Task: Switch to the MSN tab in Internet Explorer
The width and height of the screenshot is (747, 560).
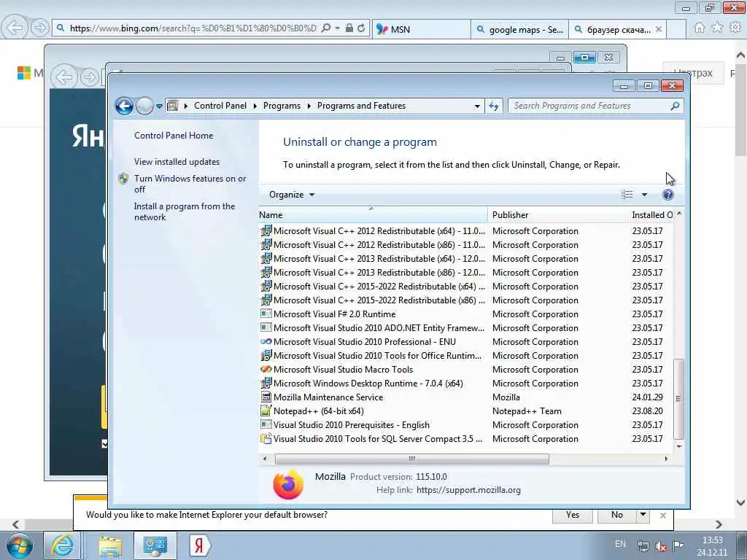Action: (x=421, y=29)
